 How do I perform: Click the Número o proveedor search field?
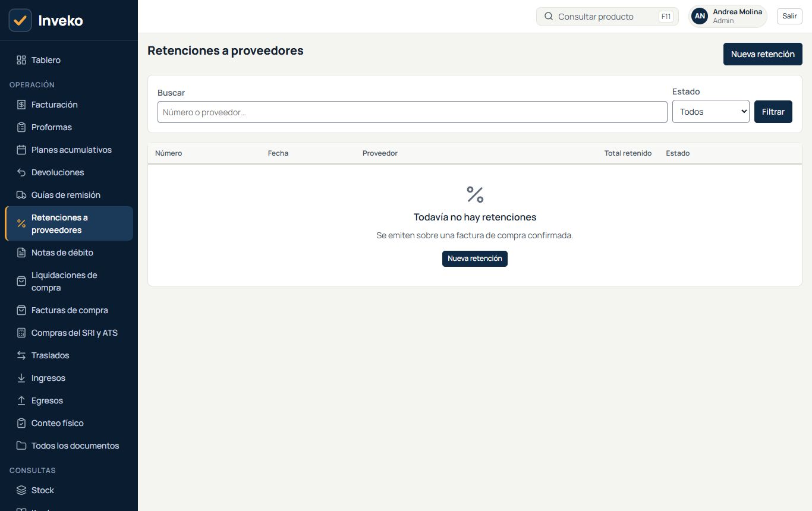click(412, 112)
